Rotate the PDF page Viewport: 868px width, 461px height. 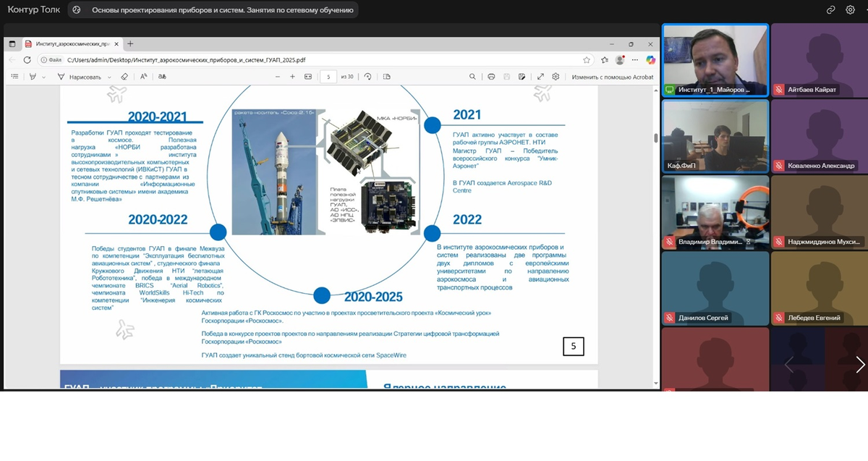[x=367, y=77]
